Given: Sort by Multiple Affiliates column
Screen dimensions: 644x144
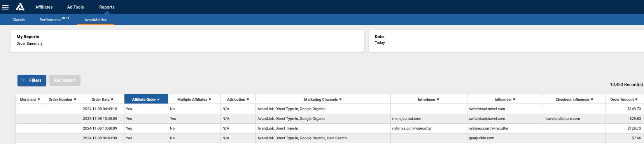Looking at the screenshot, I should [x=194, y=99].
